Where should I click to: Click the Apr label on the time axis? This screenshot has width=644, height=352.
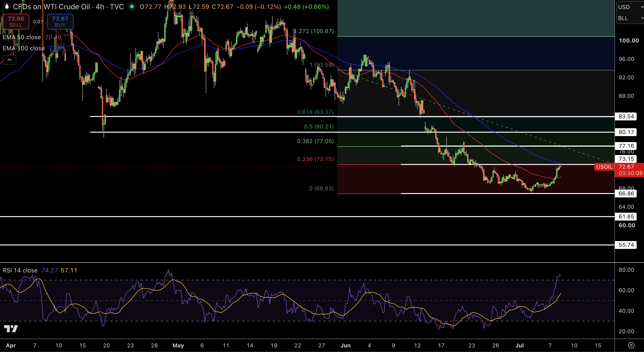[x=11, y=346]
